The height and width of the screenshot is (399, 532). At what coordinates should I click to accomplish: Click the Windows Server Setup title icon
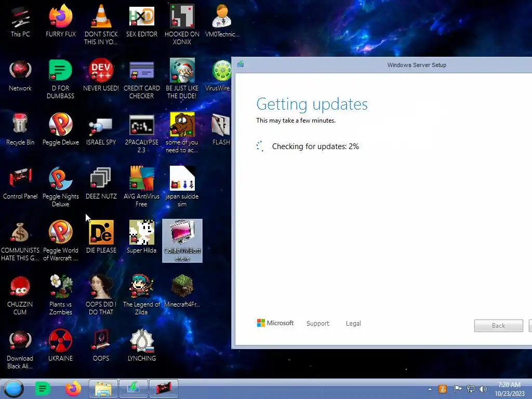pyautogui.click(x=241, y=64)
